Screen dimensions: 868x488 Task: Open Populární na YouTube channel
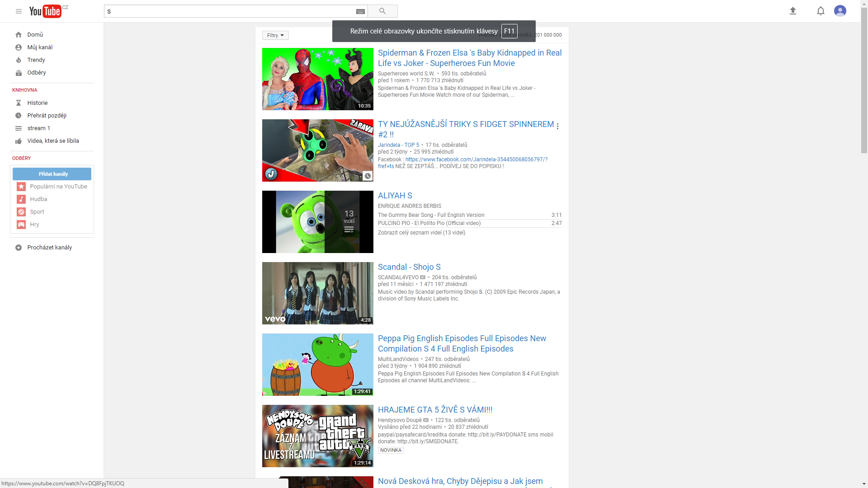coord(58,187)
